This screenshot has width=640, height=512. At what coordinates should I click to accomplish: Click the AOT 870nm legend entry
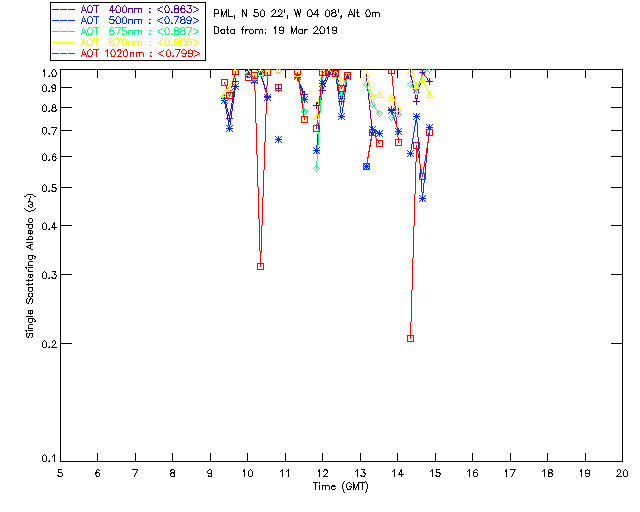[x=126, y=42]
